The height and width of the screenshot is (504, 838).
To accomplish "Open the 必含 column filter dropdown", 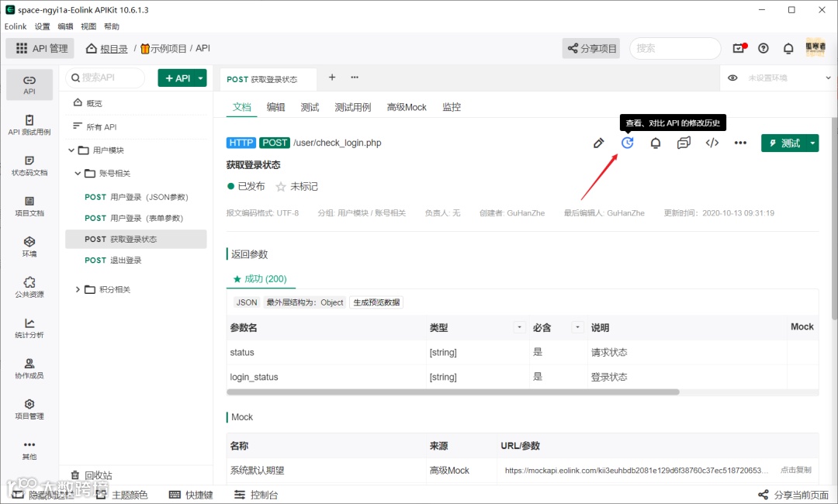I will [577, 327].
